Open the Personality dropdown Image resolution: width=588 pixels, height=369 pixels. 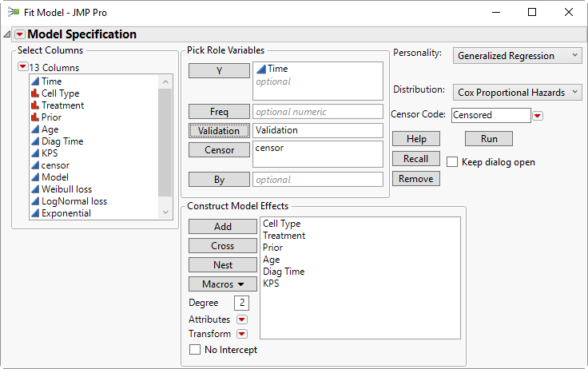[517, 55]
